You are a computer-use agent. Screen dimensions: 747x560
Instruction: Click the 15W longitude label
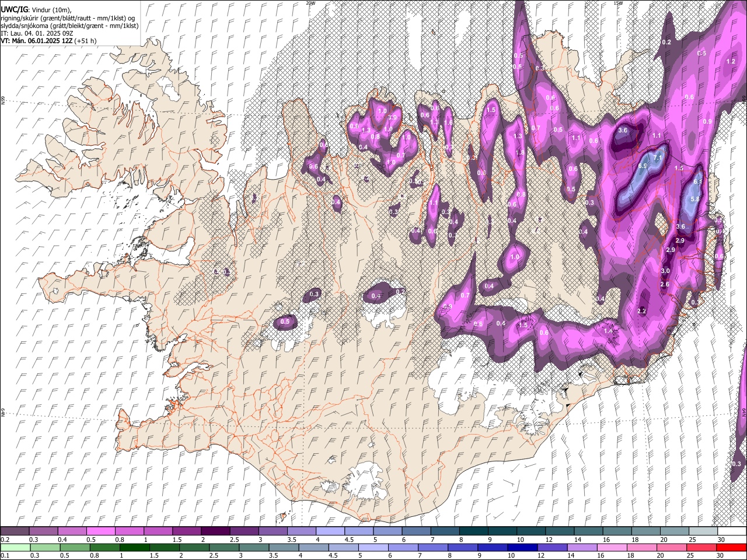pos(618,3)
